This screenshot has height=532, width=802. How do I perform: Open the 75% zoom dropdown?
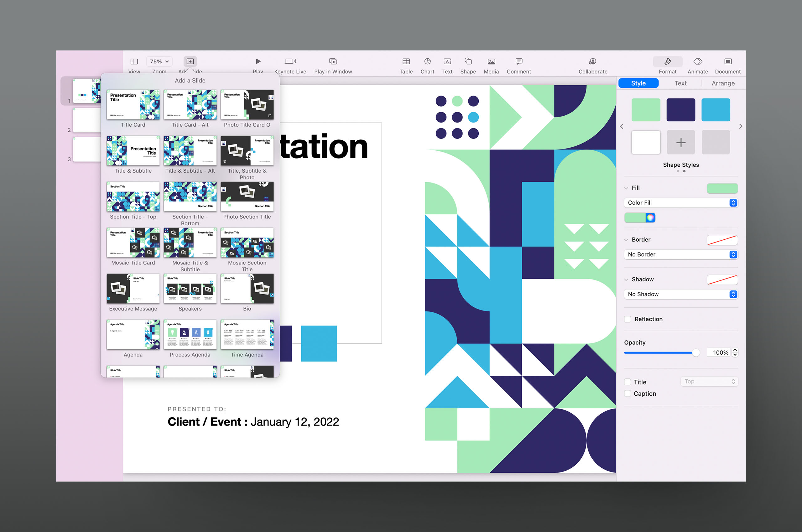click(159, 61)
